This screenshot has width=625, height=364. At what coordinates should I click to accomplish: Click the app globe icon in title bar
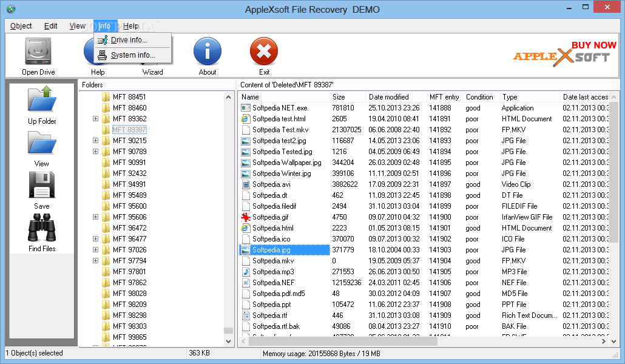(11, 8)
